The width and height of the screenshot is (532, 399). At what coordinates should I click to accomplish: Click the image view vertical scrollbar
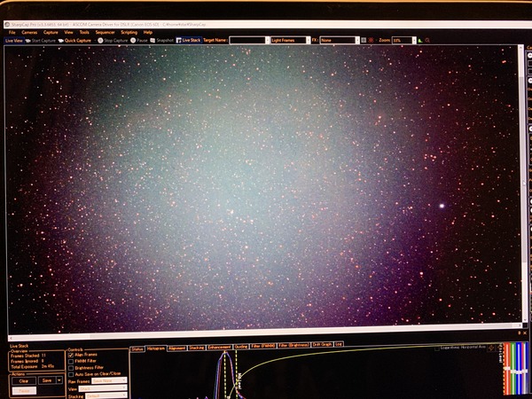tap(522, 185)
